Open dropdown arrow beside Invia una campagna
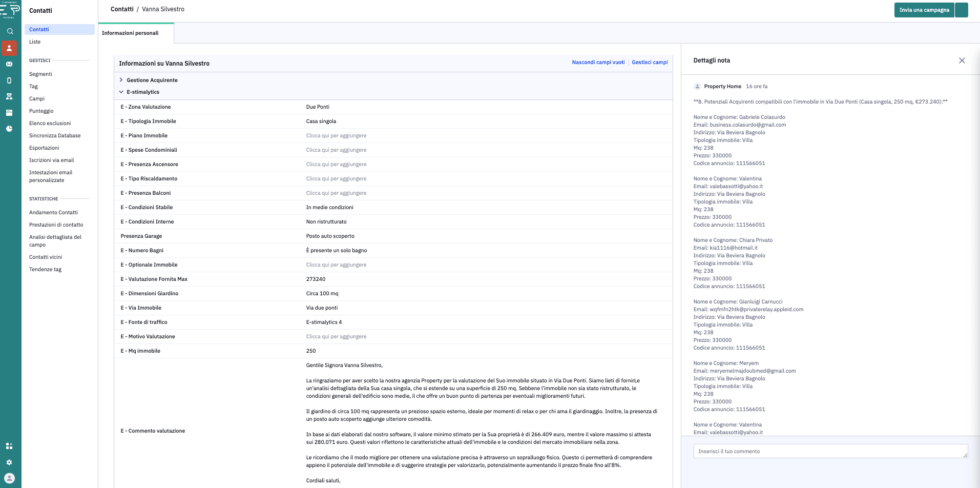 tap(962, 10)
